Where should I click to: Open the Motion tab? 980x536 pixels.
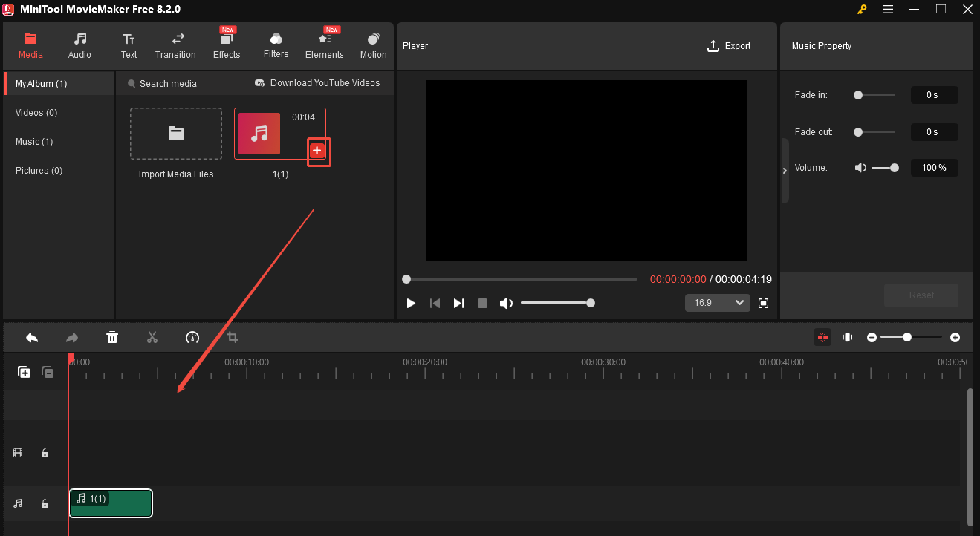[x=373, y=46]
